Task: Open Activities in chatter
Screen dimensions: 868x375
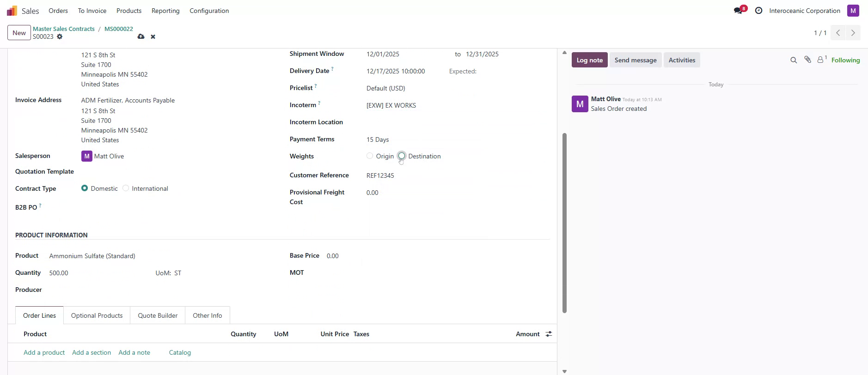Action: click(x=682, y=60)
